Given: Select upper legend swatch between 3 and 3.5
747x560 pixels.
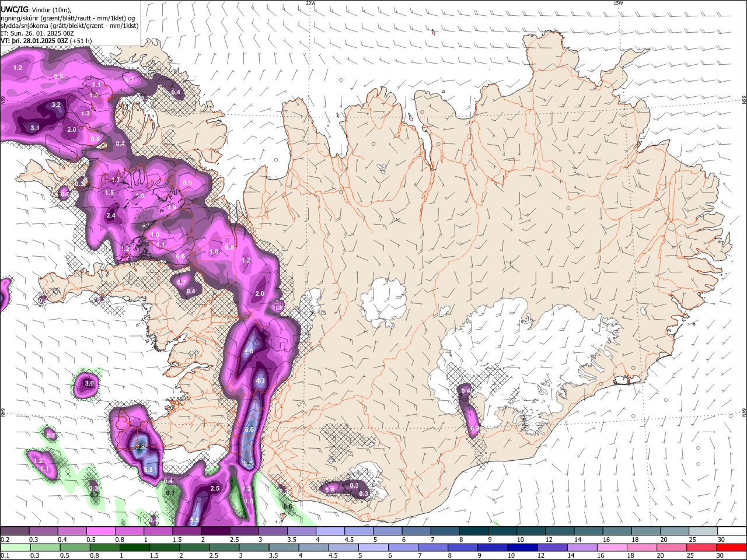Looking at the screenshot, I should click(x=272, y=531).
